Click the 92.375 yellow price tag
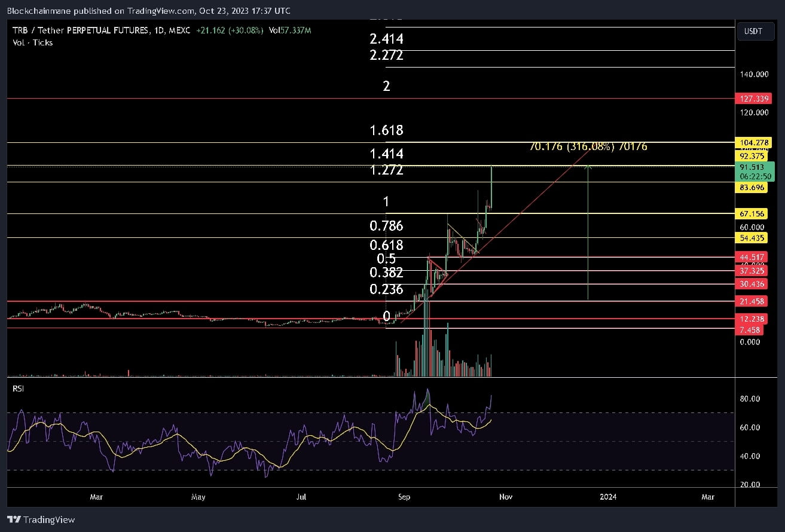 [753, 155]
